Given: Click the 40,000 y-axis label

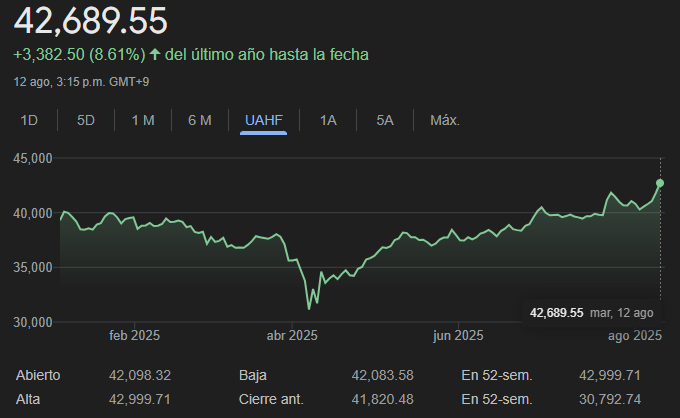Looking at the screenshot, I should click(33, 213).
